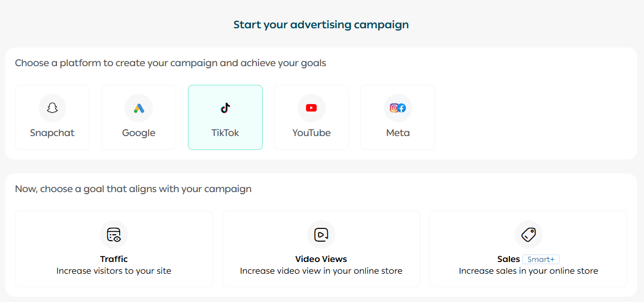Select the Traffic goal icon

pos(114,235)
